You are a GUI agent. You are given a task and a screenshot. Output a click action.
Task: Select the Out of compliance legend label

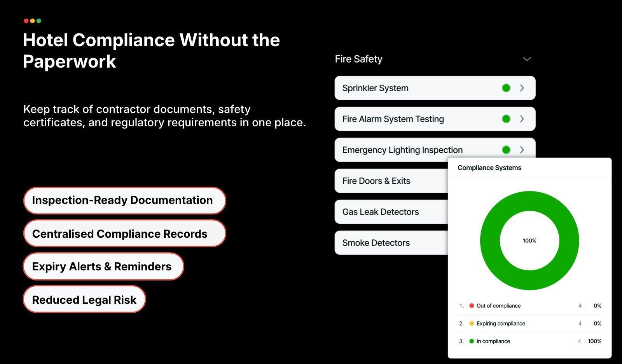[498, 306]
